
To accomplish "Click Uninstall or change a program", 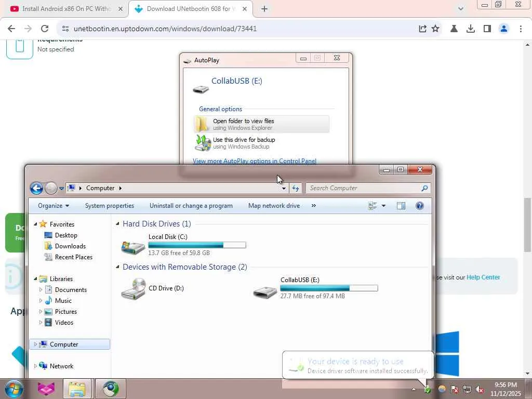I will pos(191,206).
